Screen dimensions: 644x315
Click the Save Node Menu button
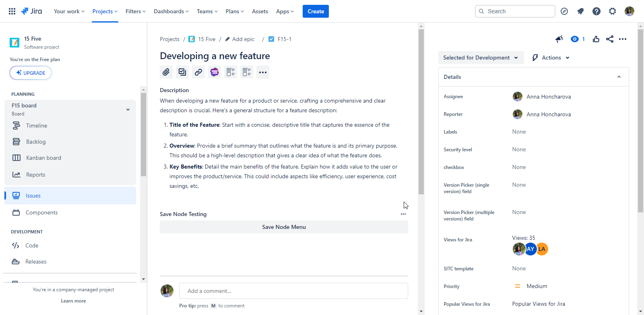pyautogui.click(x=284, y=227)
